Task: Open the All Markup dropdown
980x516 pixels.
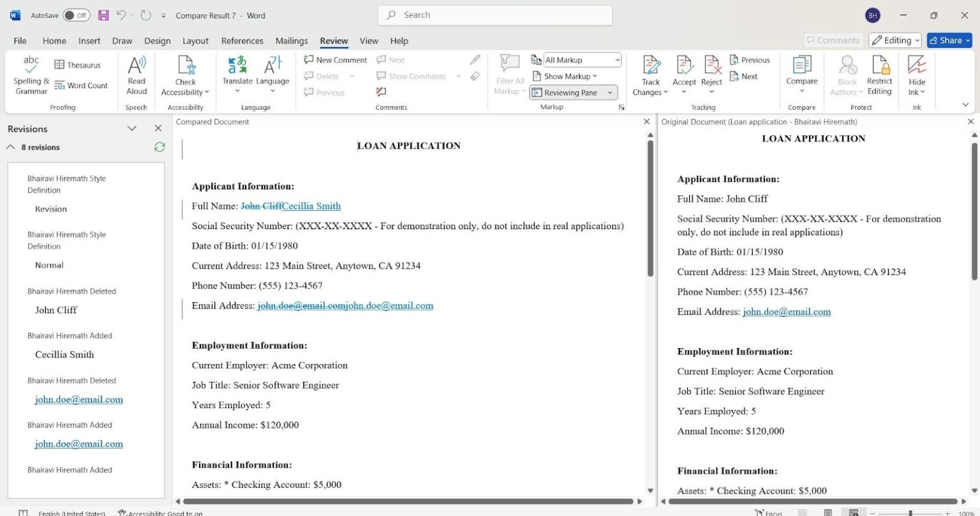Action: 582,60
